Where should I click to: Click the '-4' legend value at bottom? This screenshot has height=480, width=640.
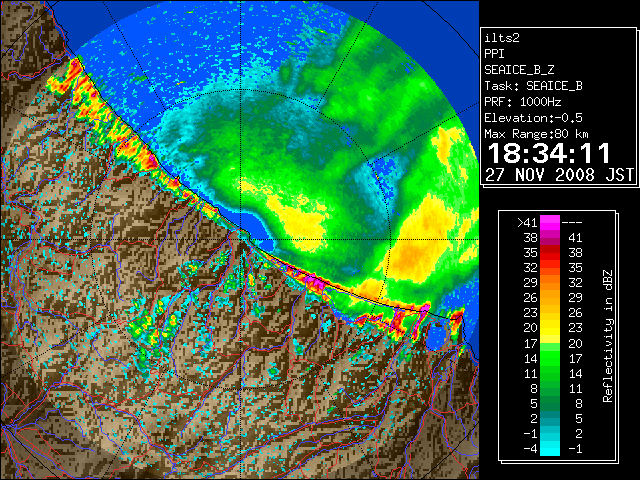(530, 449)
